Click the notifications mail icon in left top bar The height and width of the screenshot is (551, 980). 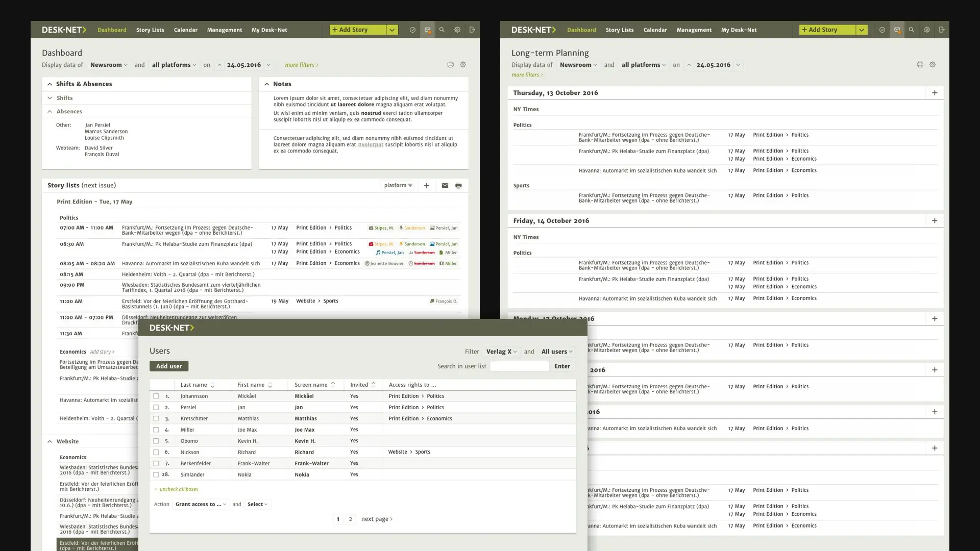tap(428, 30)
